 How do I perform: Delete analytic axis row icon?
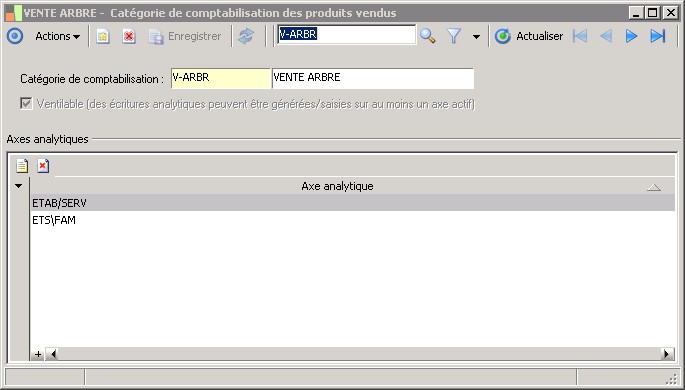[43, 166]
